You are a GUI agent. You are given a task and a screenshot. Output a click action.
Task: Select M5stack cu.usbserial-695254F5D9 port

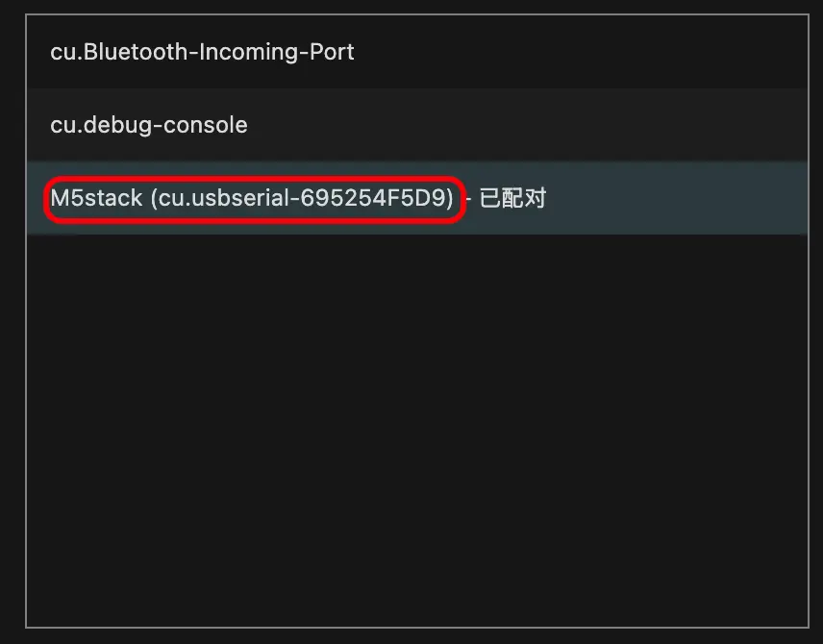click(x=252, y=199)
